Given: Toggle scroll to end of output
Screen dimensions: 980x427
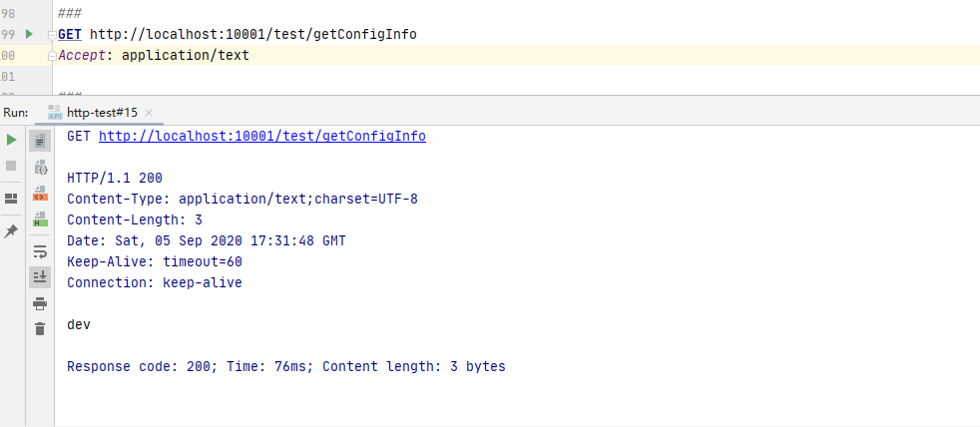Looking at the screenshot, I should pos(40,276).
